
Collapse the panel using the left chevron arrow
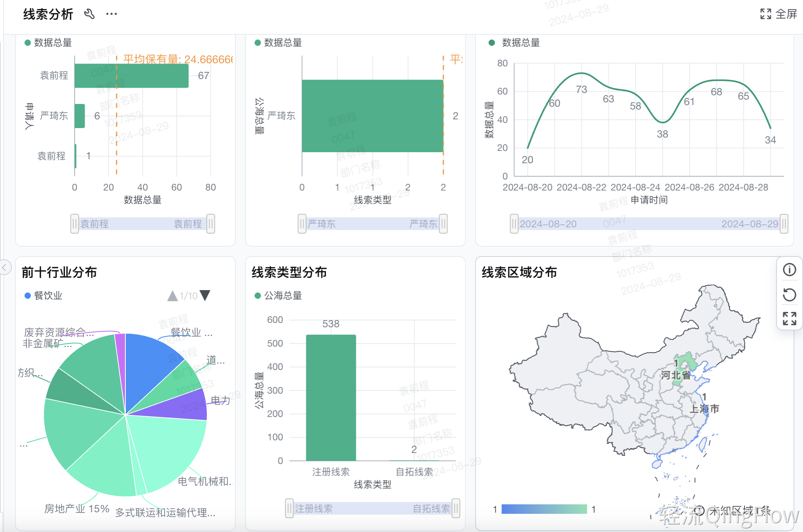[x=5, y=268]
